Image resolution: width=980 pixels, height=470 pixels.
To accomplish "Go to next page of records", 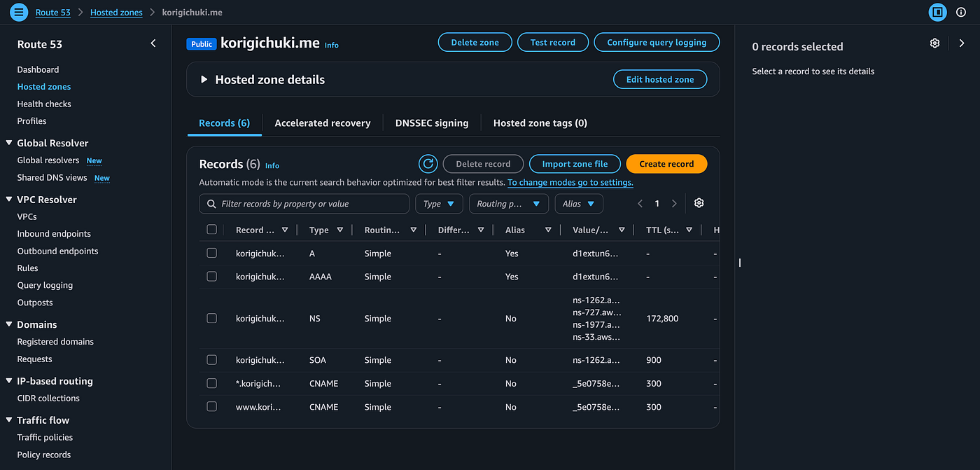I will pos(674,204).
